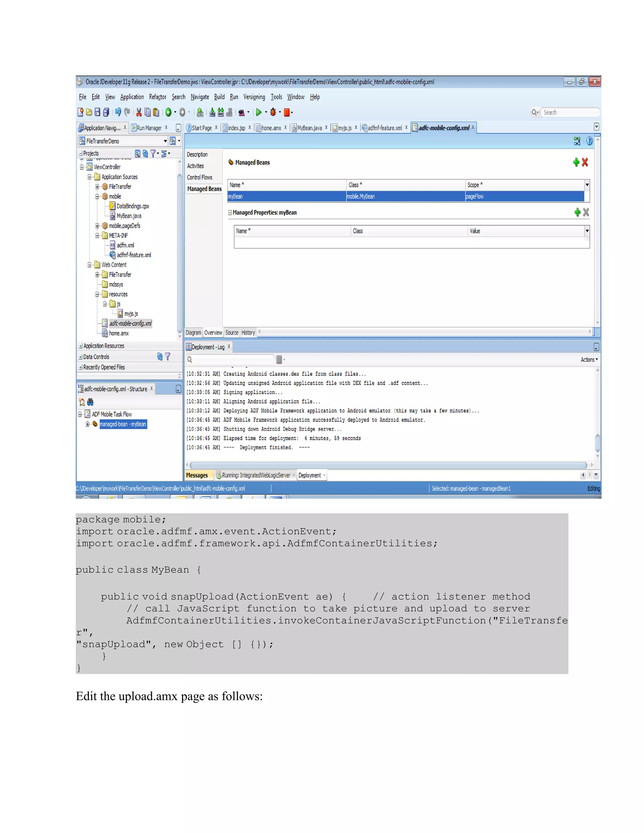Switch to the home.amx editor tab
Screen dimensions: 644x833
(x=271, y=128)
